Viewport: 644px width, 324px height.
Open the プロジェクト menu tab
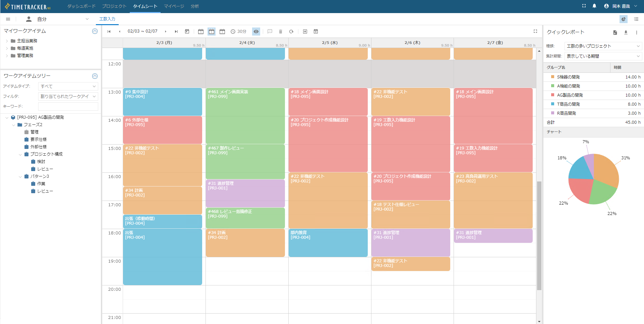pos(114,6)
